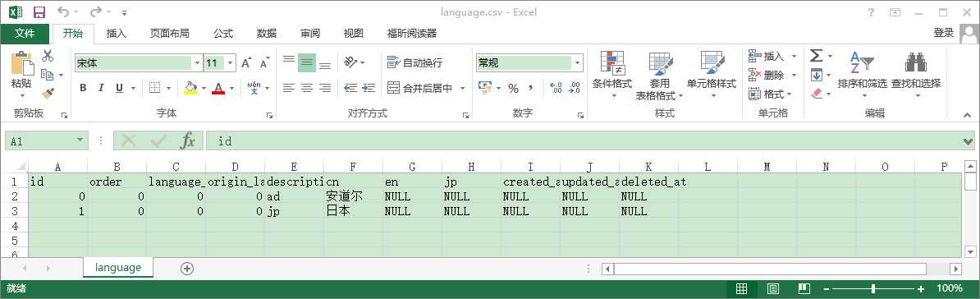Apply comma style number format

tap(530, 88)
